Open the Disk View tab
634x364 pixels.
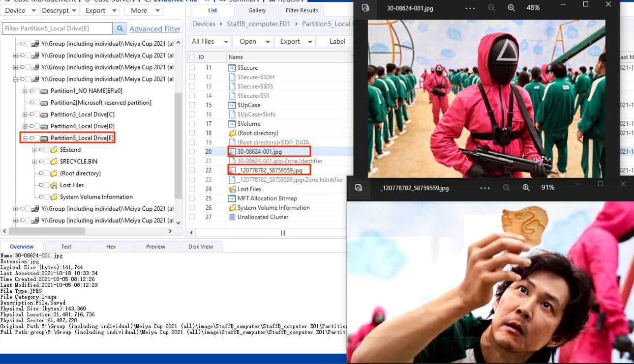(201, 247)
